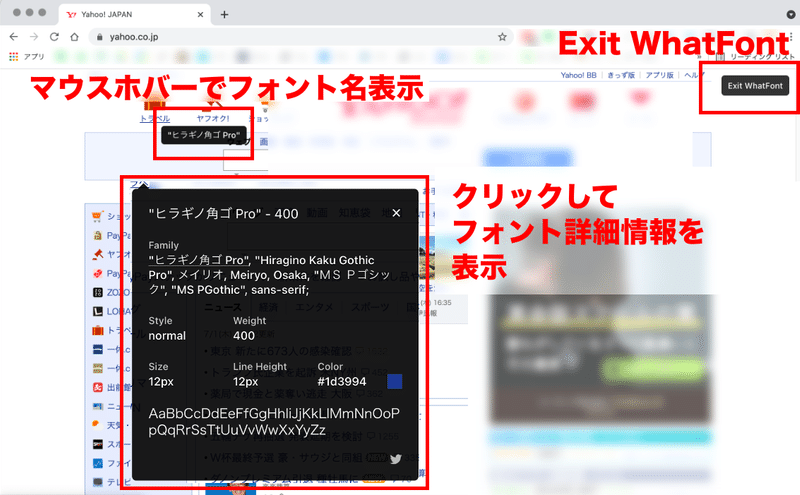This screenshot has height=495, width=800.
Task: Close the Yahoo! JAPAN tab
Action: pyautogui.click(x=201, y=14)
